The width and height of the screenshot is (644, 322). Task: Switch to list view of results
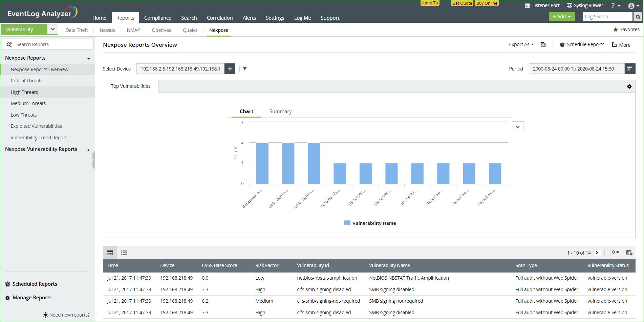[124, 253]
